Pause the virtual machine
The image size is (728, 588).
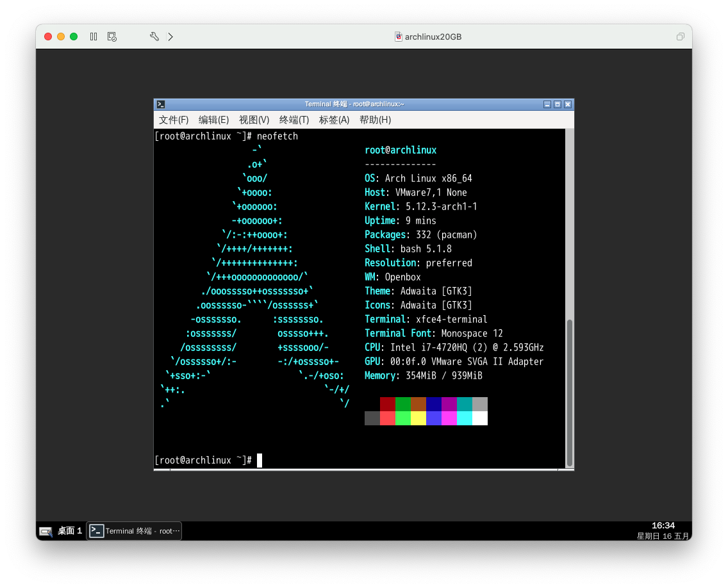point(94,37)
